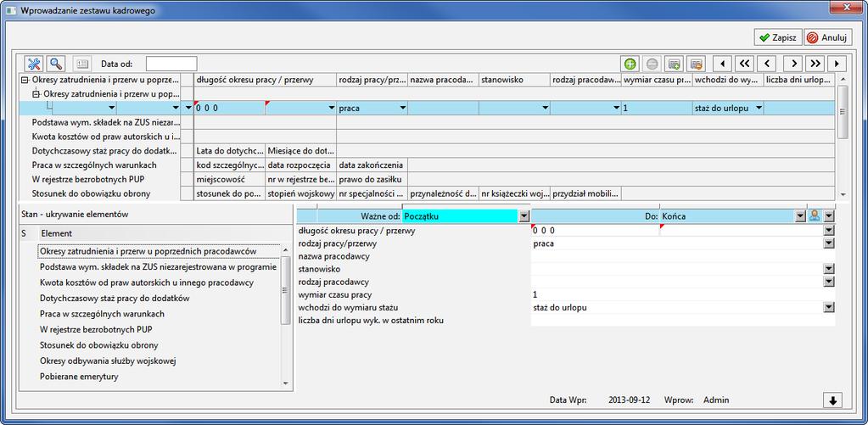This screenshot has width=868, height=425.
Task: Click the stopień wojskowy cell in Stosunek row
Action: (x=300, y=193)
